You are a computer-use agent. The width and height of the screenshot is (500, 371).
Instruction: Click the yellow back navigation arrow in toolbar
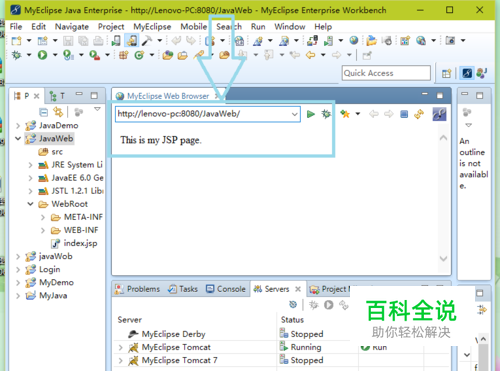pyautogui.click(x=310, y=55)
